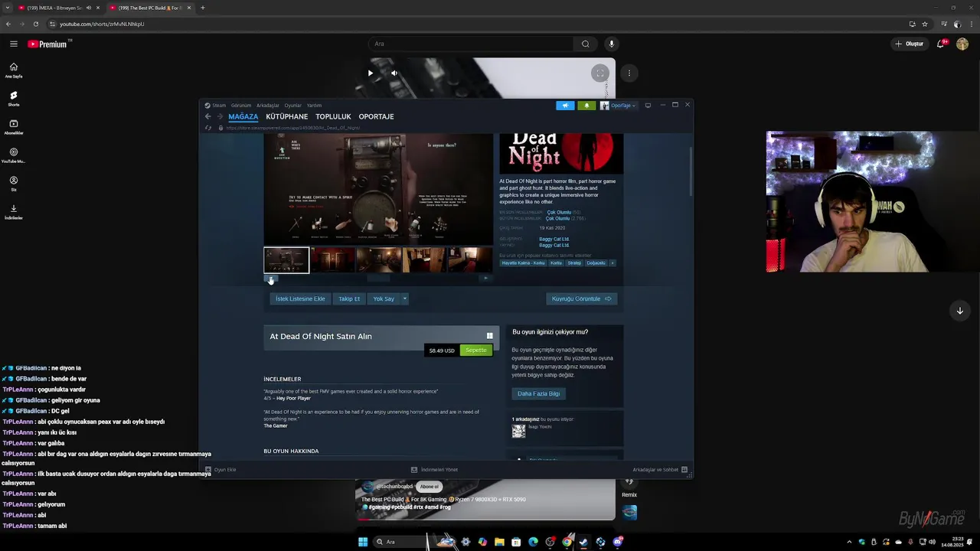Image resolution: width=980 pixels, height=551 pixels.
Task: Expand more tags with plus button
Action: (612, 263)
